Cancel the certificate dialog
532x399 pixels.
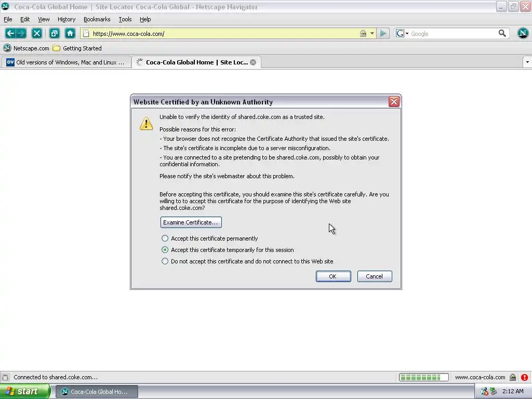pos(375,276)
